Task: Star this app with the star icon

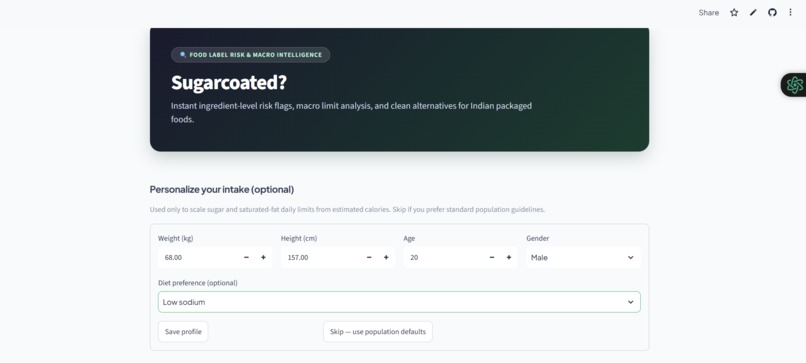Action: tap(734, 12)
